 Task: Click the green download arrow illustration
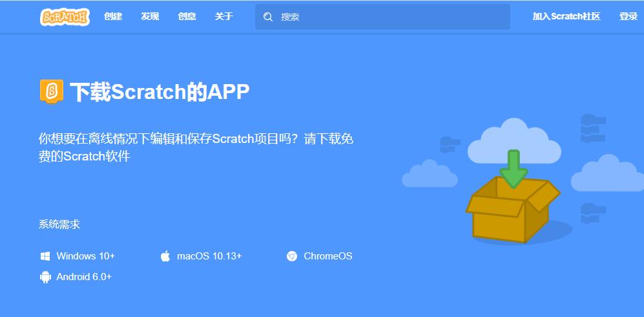click(514, 169)
